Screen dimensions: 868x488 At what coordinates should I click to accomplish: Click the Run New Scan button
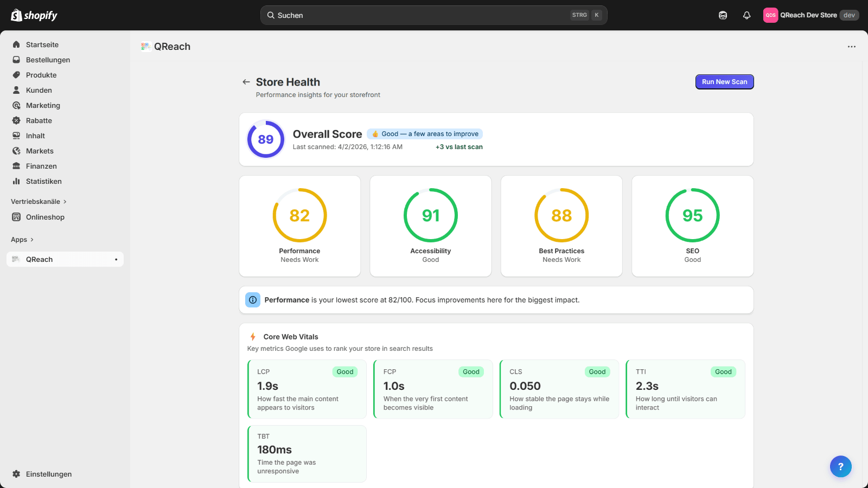click(724, 82)
